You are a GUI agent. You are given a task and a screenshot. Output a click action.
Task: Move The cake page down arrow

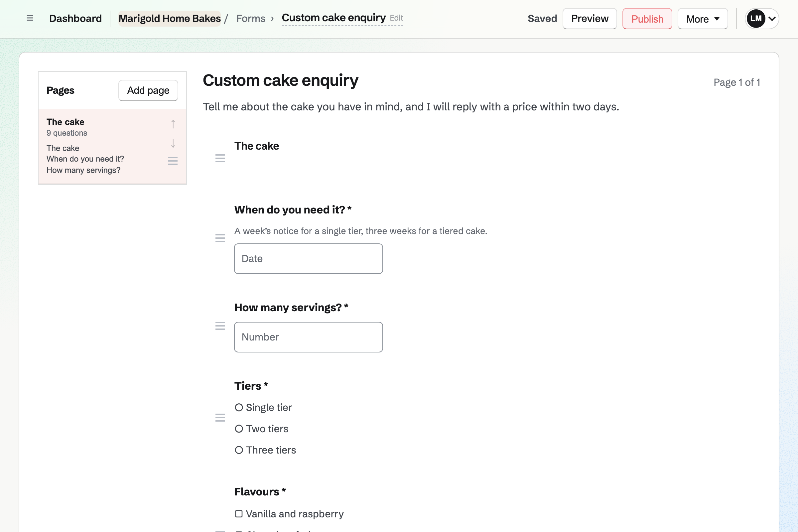[x=173, y=143]
